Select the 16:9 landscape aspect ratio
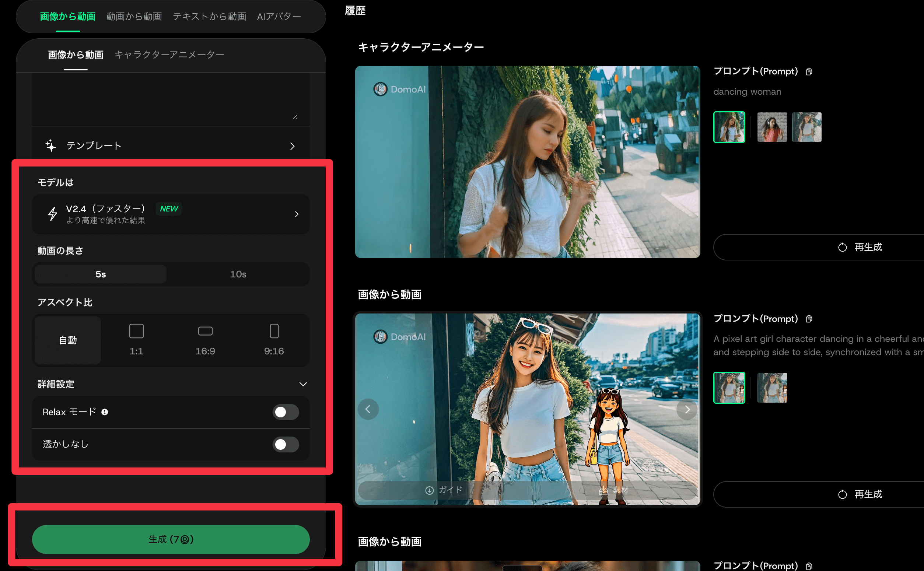 pos(205,340)
